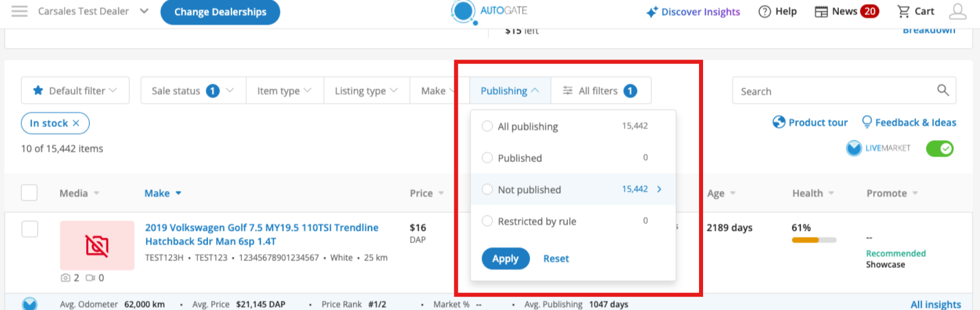This screenshot has height=310, width=980.
Task: Toggle the LiveMarket switch off
Action: pyautogui.click(x=939, y=149)
